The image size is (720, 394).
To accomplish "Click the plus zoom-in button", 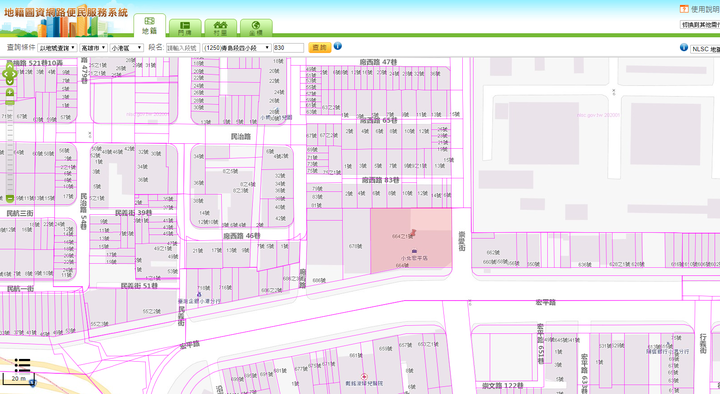I will point(10,93).
